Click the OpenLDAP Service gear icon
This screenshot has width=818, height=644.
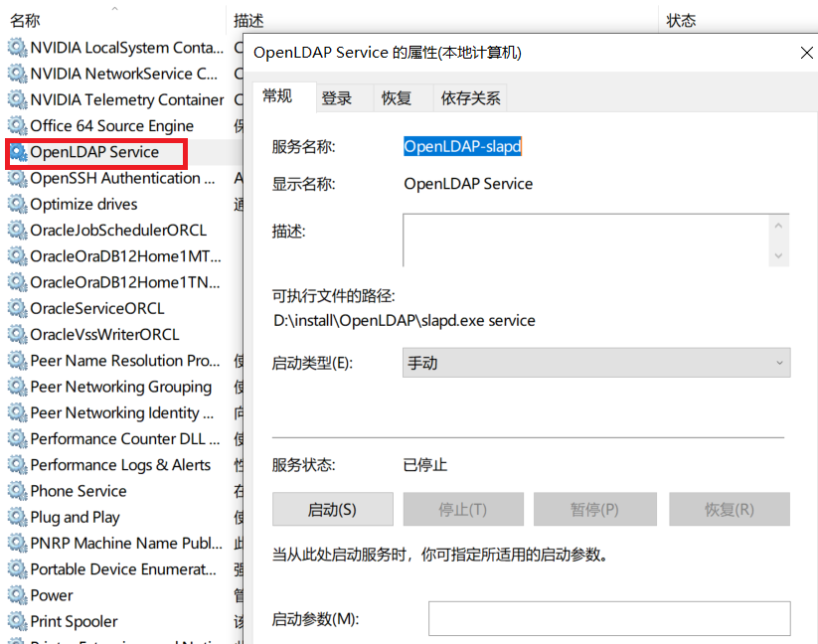point(18,152)
